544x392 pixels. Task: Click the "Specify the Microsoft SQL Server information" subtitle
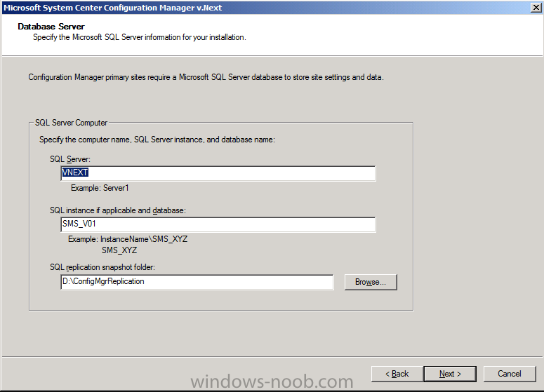click(x=140, y=37)
